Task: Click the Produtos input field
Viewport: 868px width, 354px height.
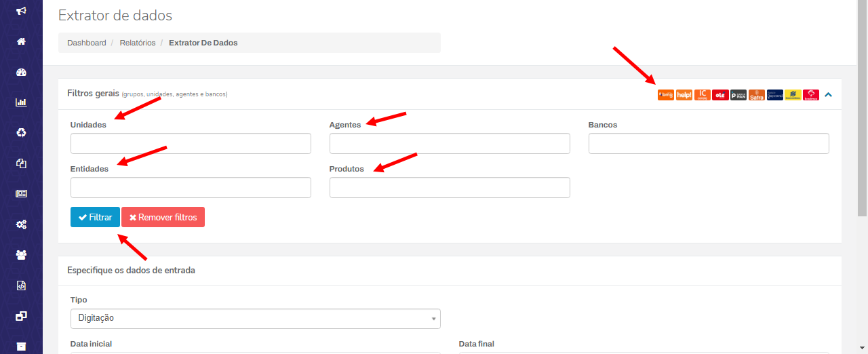Action: (x=450, y=187)
